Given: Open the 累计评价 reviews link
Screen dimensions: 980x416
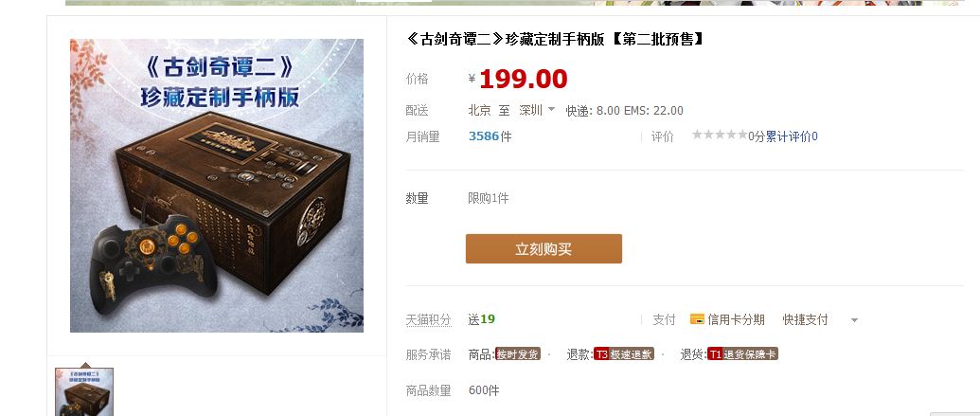Looking at the screenshot, I should coord(792,136).
